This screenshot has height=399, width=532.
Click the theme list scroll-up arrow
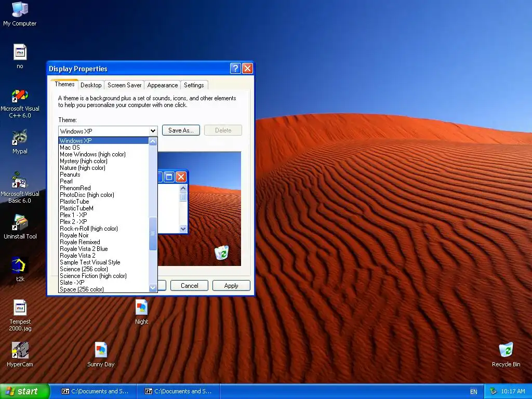coord(153,141)
